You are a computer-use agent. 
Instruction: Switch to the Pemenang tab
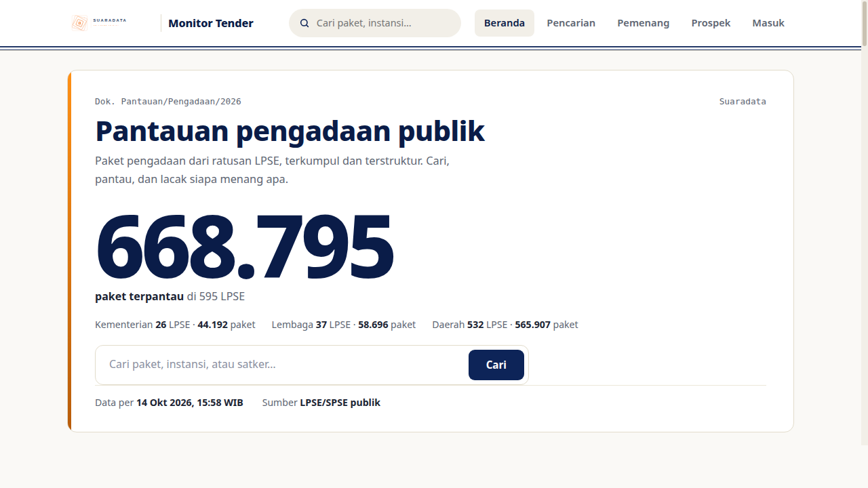(643, 23)
